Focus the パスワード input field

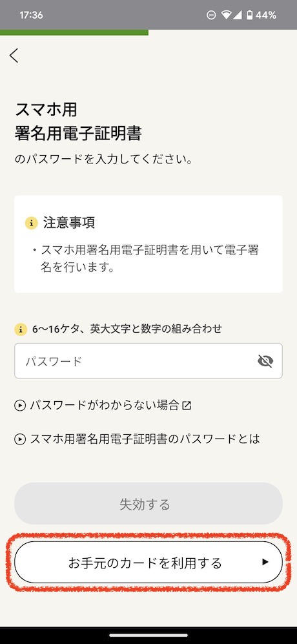pyautogui.click(x=148, y=360)
